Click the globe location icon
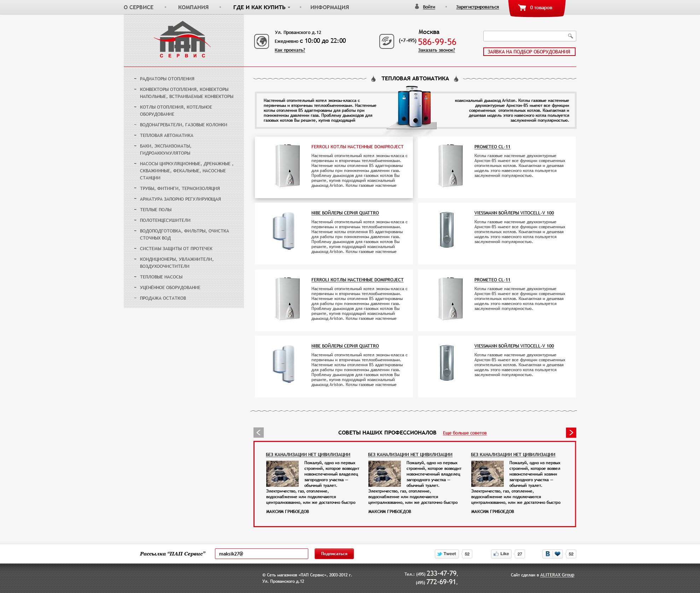Image resolution: width=700 pixels, height=593 pixels. (x=262, y=41)
